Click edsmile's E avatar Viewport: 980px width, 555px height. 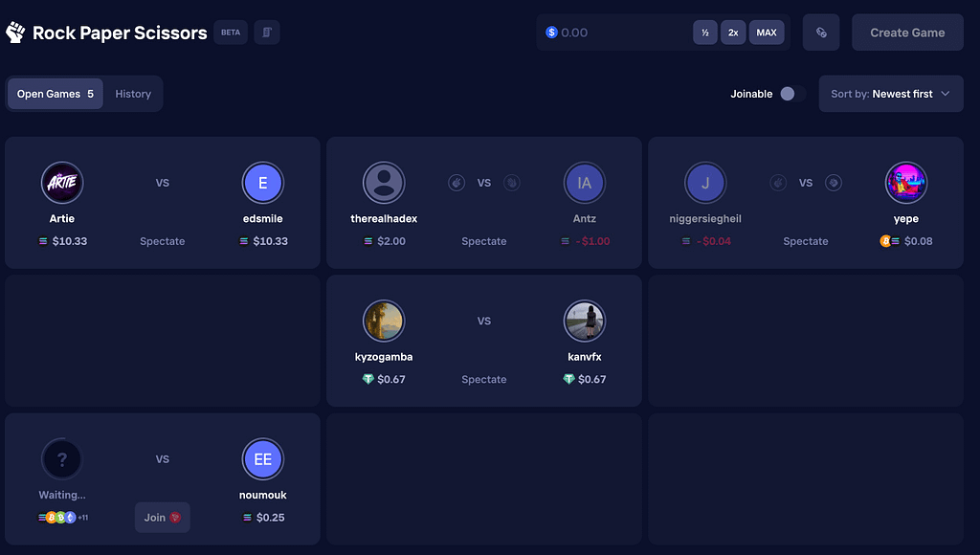click(x=262, y=183)
